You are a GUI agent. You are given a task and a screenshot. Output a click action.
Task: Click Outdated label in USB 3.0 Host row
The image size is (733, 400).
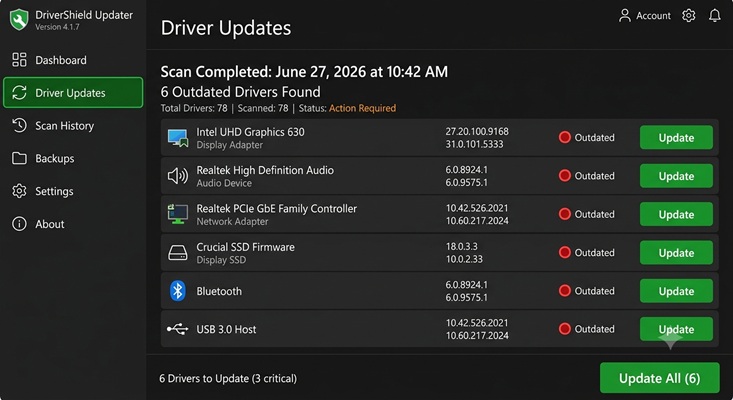point(594,329)
